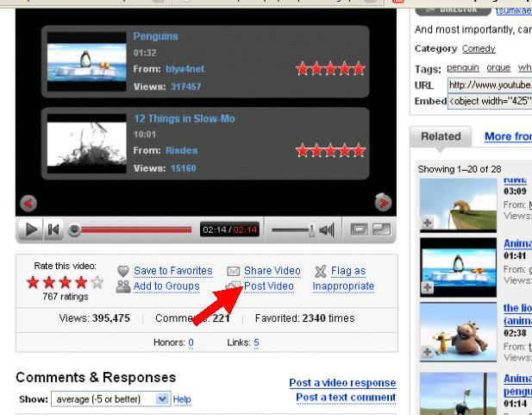
Task: Click the right red arrow on video carousel
Action: [x=384, y=203]
